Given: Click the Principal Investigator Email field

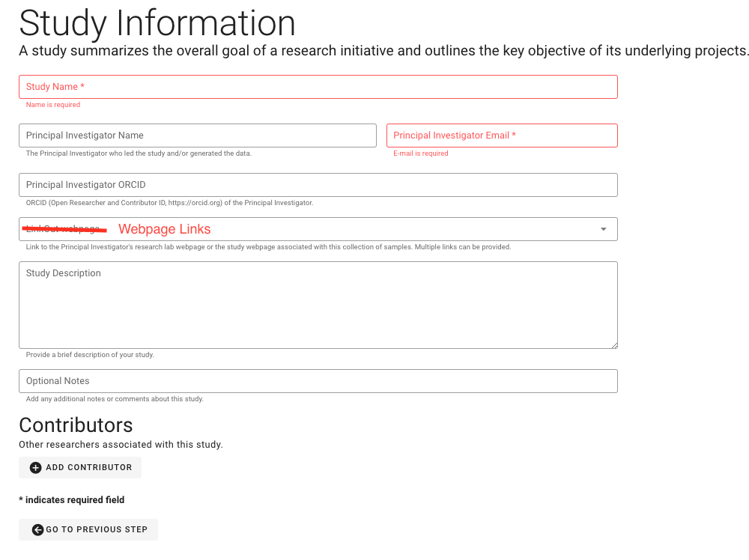Looking at the screenshot, I should pos(502,136).
